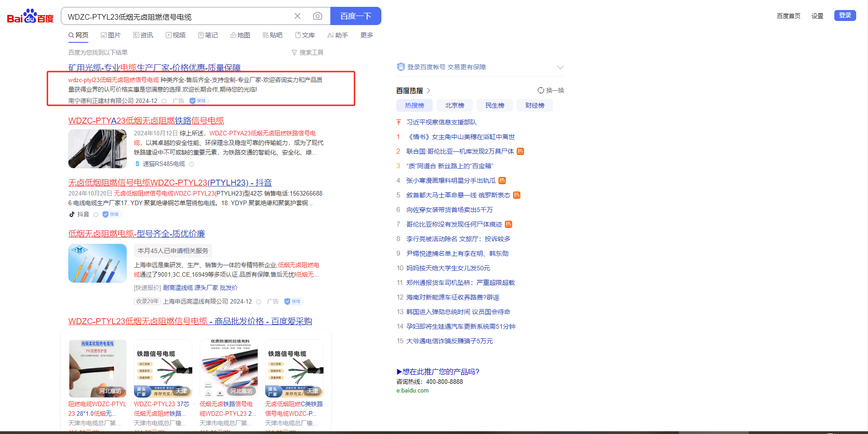Expand the login notice dropdown chevron

click(560, 67)
